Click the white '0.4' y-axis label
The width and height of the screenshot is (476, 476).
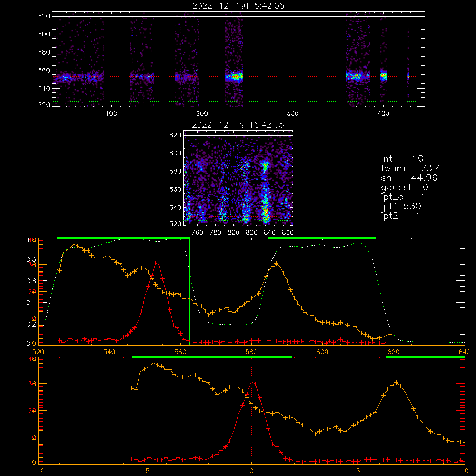click(x=31, y=303)
